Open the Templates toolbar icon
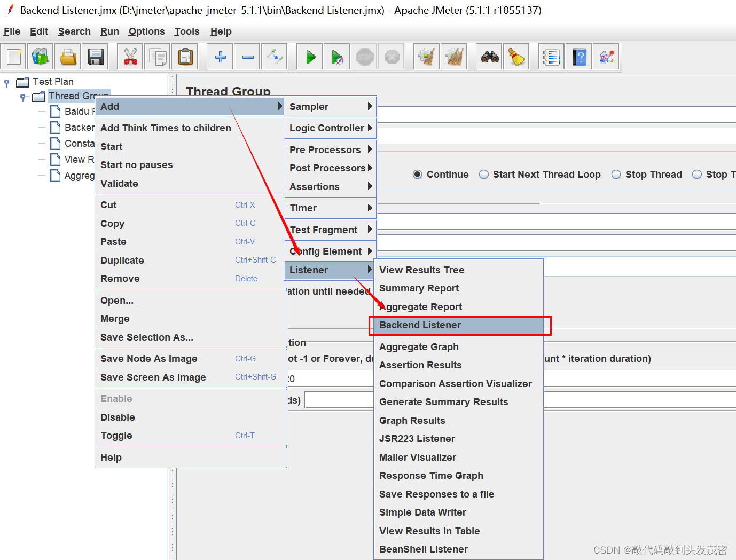Viewport: 736px width, 560px height. (41, 57)
